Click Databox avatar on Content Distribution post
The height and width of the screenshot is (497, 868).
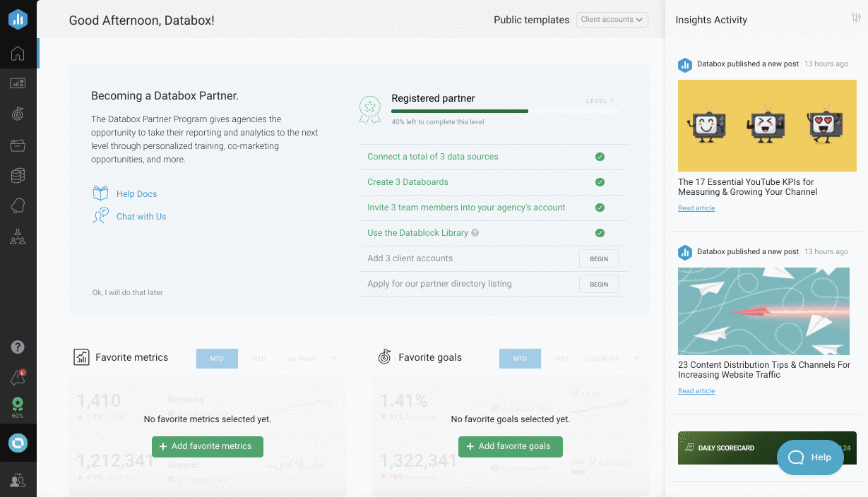(x=684, y=253)
